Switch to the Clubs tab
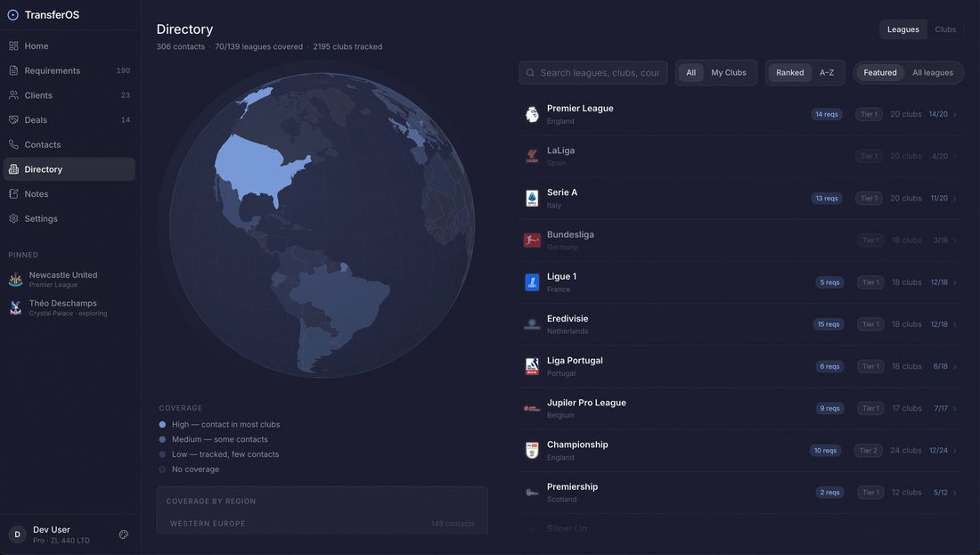Viewport: 980px width, 555px height. 945,29
